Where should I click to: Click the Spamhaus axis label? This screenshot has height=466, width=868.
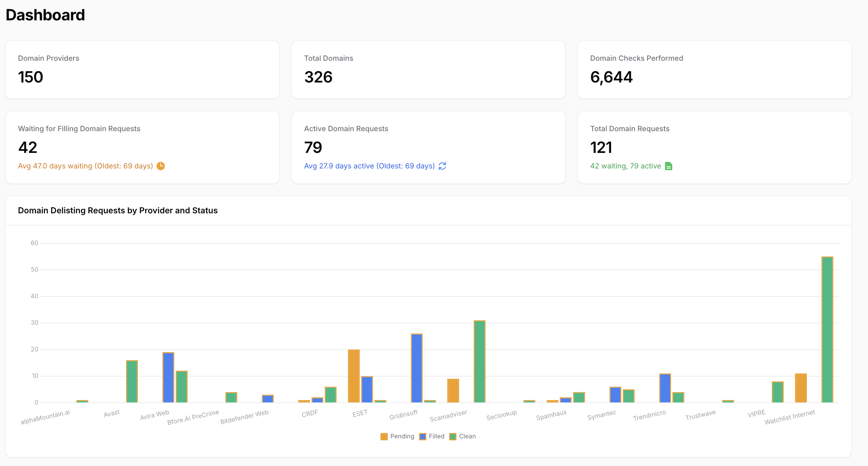[551, 415]
